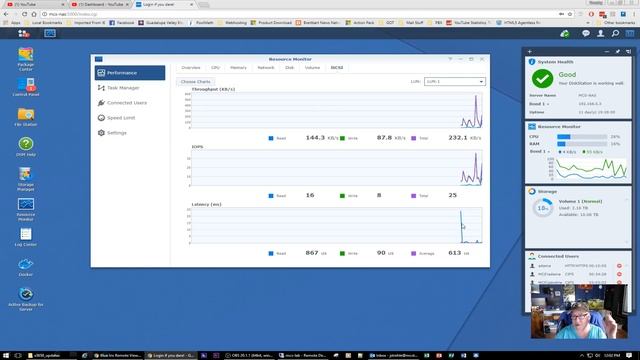Open the Product Download bookmark
The width and height of the screenshot is (640, 360).
[271, 23]
